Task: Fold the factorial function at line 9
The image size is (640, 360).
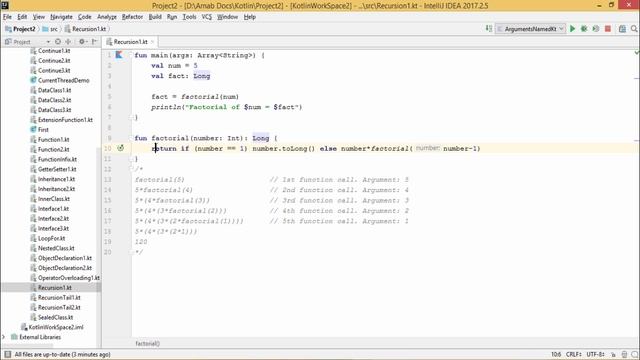Action: [x=131, y=138]
